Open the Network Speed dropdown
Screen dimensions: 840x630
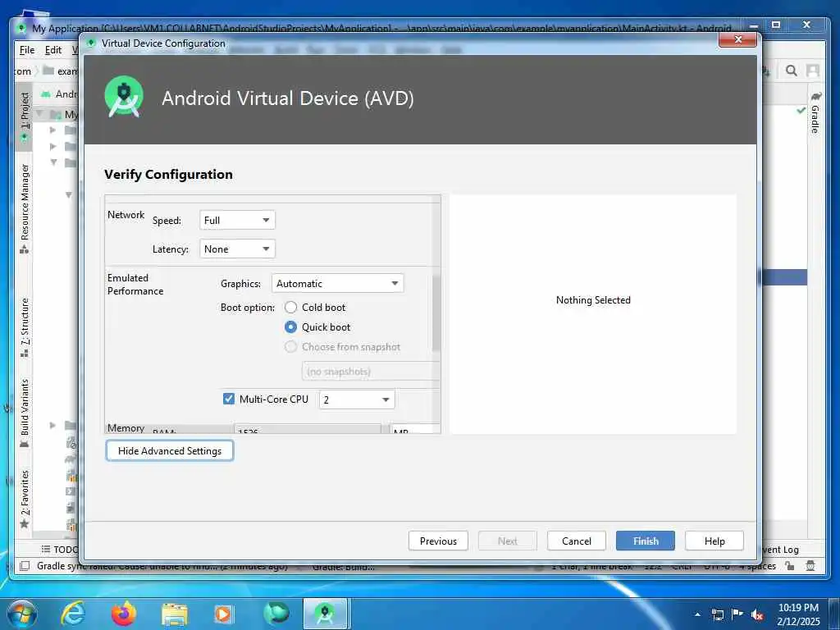237,220
